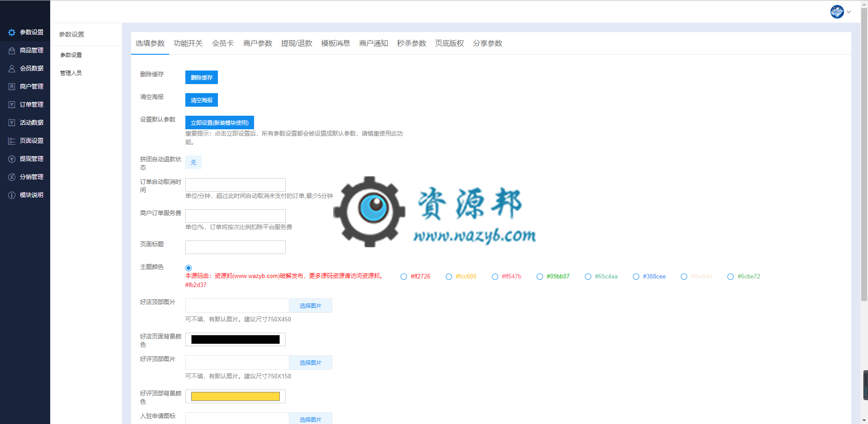Click the 资源邦(www.wazyb.com) red notice text
Image resolution: width=868 pixels, height=424 pixels.
[x=284, y=276]
